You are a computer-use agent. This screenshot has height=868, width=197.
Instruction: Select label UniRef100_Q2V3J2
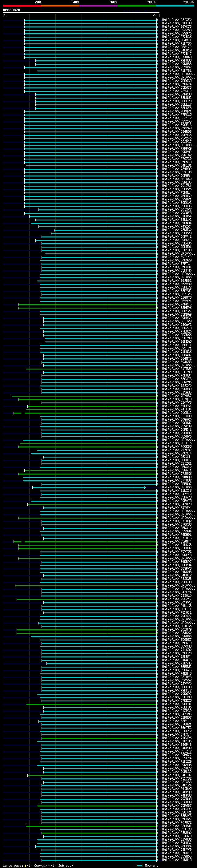[x=177, y=91]
